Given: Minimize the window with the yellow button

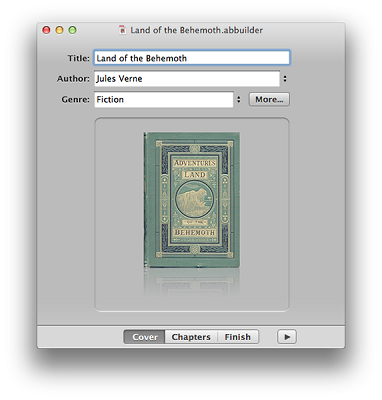Looking at the screenshot, I should click(59, 30).
